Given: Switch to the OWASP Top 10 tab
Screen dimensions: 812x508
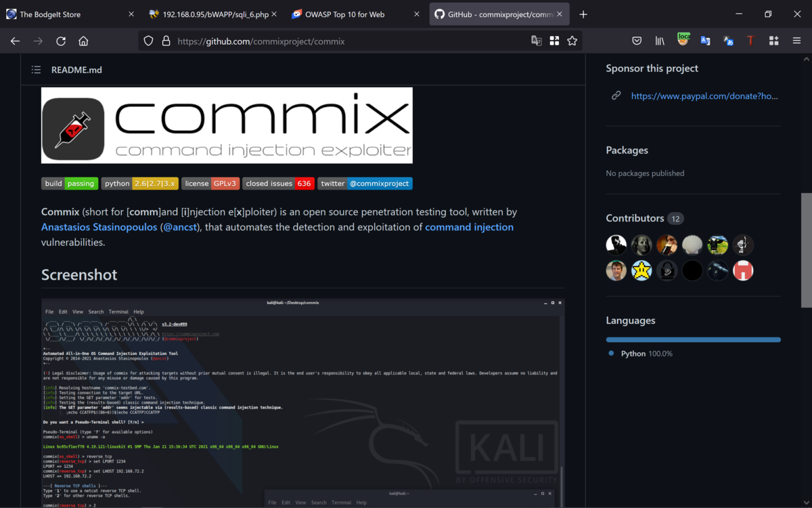Looking at the screenshot, I should (x=338, y=14).
